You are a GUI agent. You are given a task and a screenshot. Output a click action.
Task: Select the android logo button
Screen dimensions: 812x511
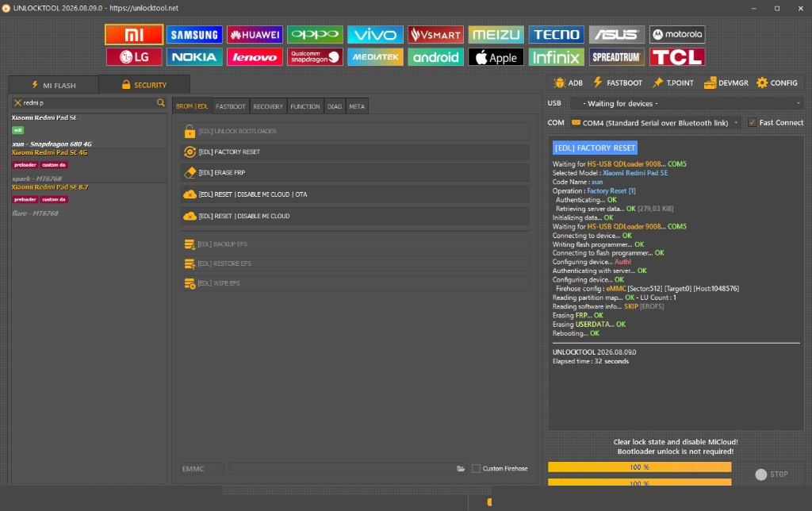click(x=435, y=57)
